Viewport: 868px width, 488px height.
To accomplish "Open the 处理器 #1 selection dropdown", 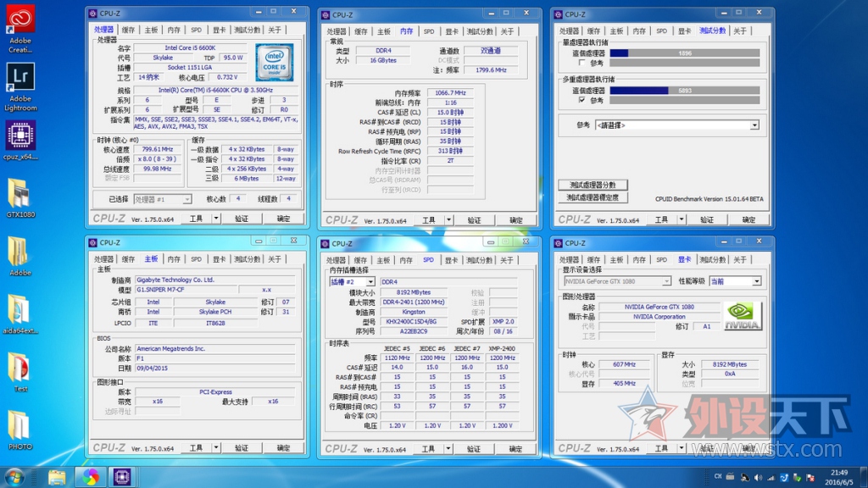I will pos(186,199).
